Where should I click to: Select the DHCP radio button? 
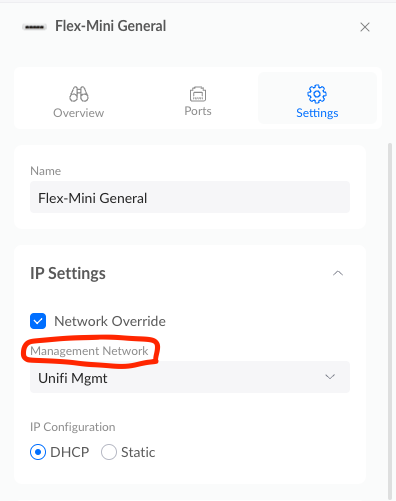[x=38, y=452]
